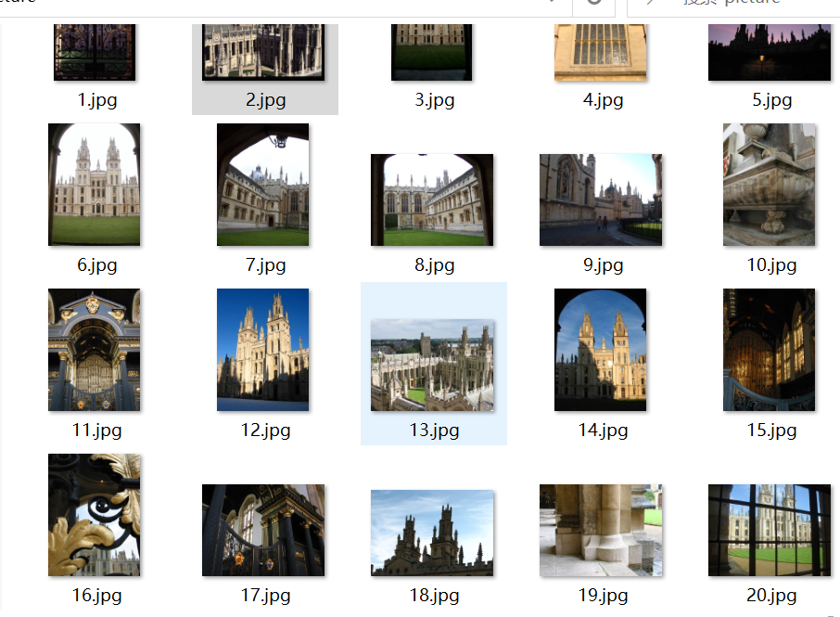Click the file name label 18.jpg
This screenshot has height=617, width=840.
tap(435, 595)
